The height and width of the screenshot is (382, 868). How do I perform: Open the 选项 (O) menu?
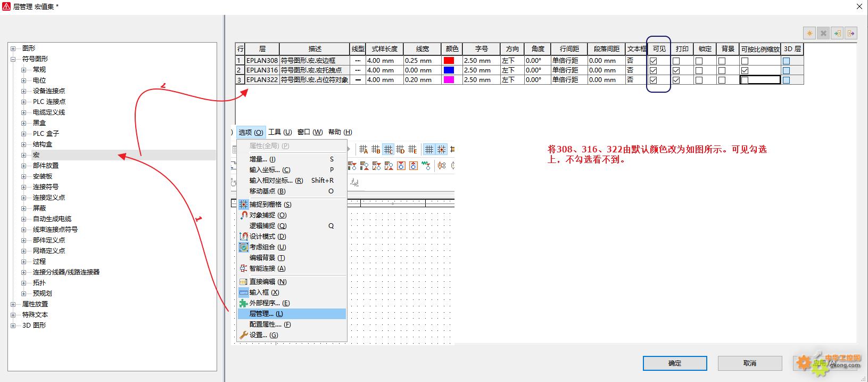point(251,132)
